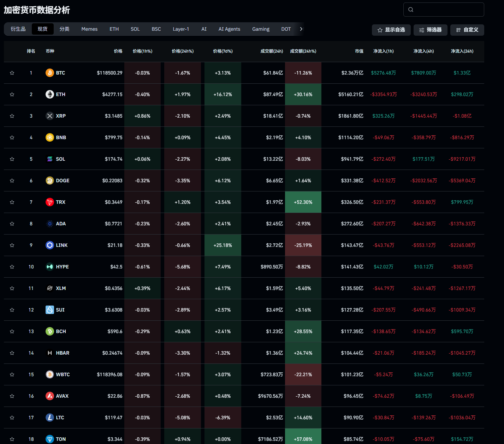Click the 自定义 customize button

(467, 30)
